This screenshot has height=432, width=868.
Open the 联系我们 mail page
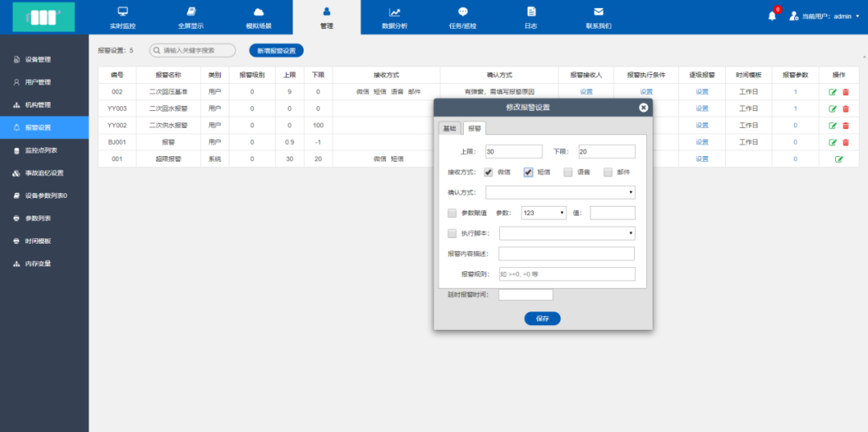coord(599,17)
